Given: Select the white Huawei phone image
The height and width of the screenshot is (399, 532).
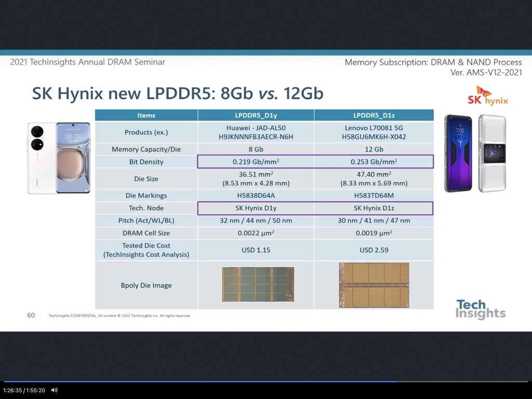Looking at the screenshot, I should coord(59,158).
